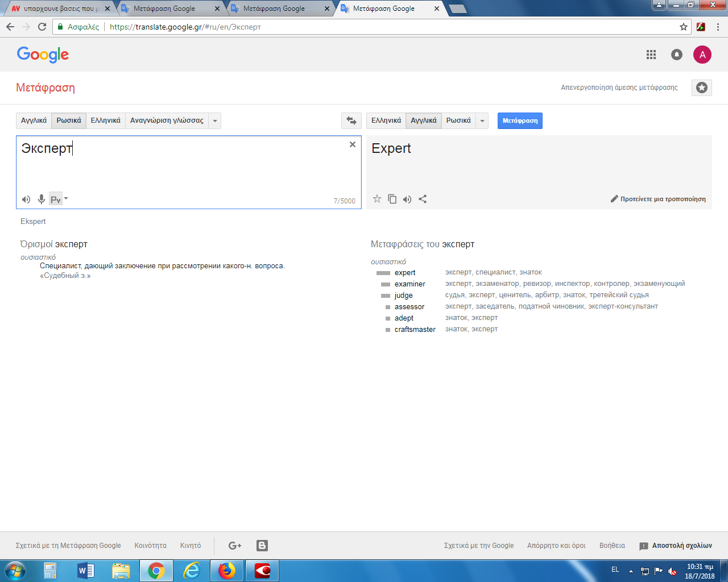Viewport: 728px width, 582px height.
Task: Open the Κοινότητα footer link
Action: pyautogui.click(x=151, y=546)
